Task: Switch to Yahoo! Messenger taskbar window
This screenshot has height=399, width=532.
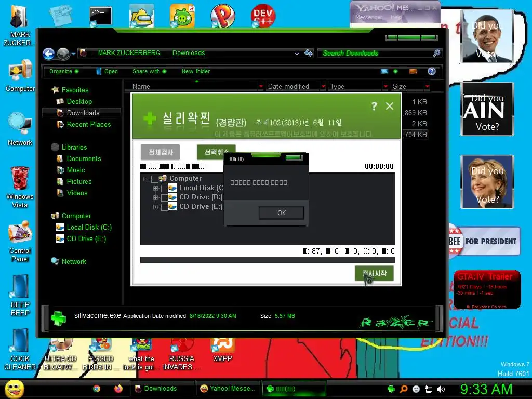Action: [228, 389]
